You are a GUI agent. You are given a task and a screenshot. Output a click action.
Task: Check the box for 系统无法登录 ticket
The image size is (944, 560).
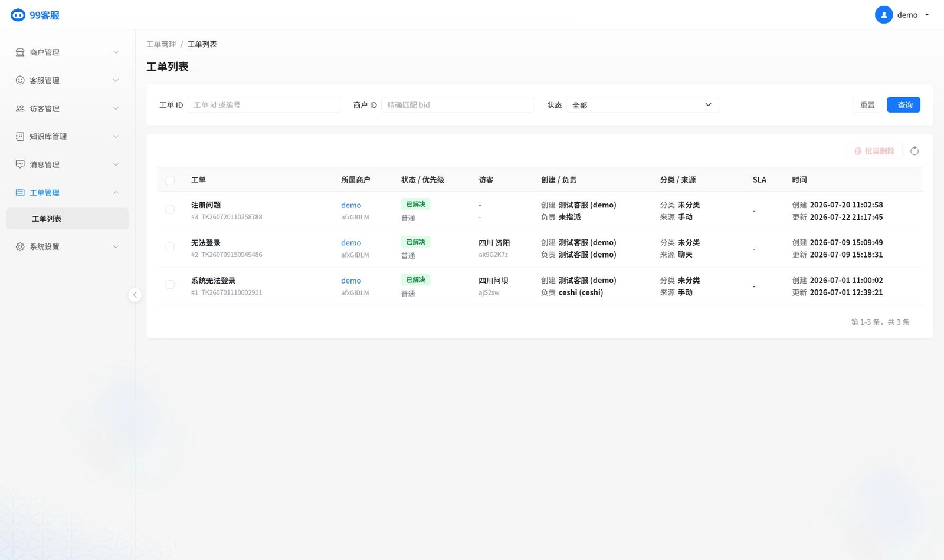(170, 285)
